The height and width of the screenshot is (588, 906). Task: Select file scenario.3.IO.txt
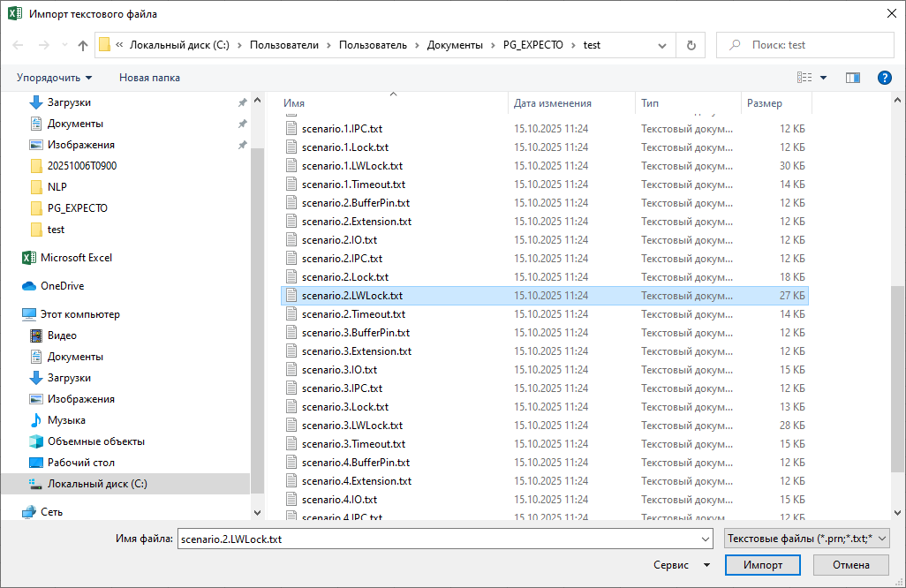[x=544, y=370]
